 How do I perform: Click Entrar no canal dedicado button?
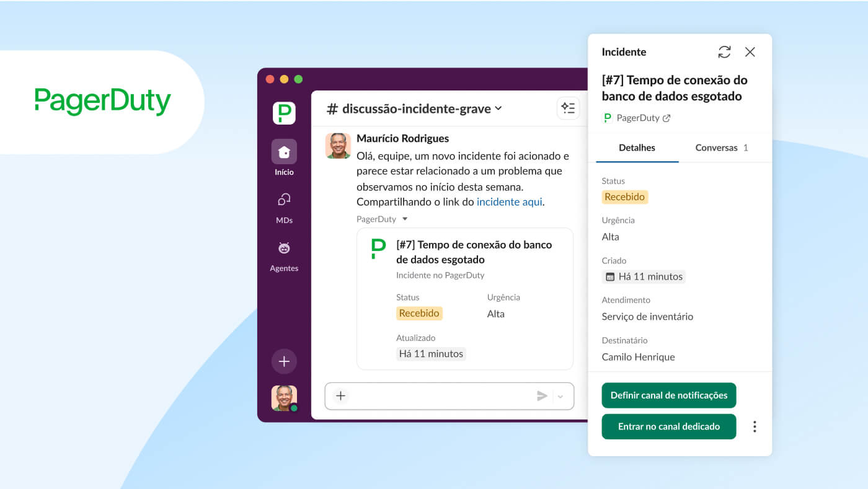click(x=669, y=426)
